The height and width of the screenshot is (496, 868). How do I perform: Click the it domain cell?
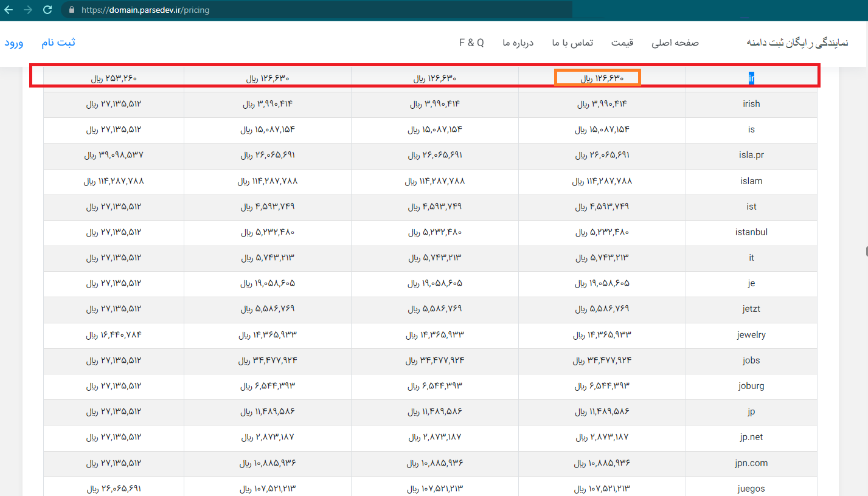coord(751,258)
